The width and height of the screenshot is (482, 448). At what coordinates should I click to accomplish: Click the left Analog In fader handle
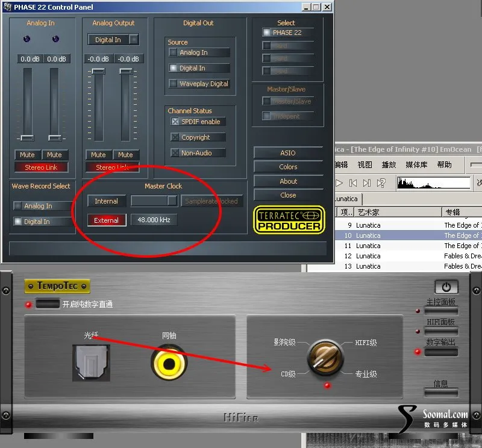27,138
